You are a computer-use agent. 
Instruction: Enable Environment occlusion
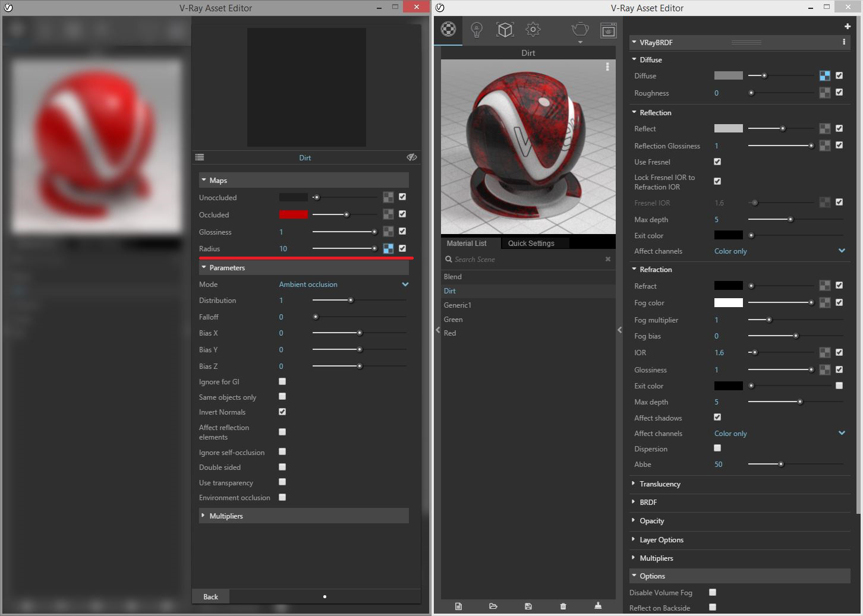[x=282, y=497]
